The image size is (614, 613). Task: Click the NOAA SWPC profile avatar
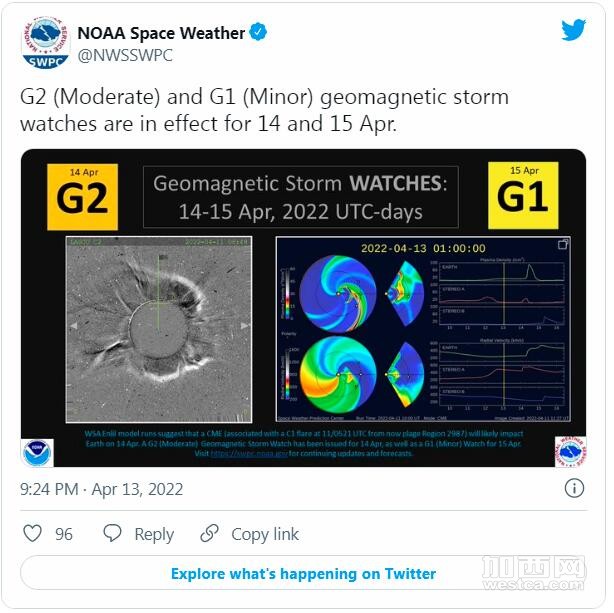click(x=45, y=43)
